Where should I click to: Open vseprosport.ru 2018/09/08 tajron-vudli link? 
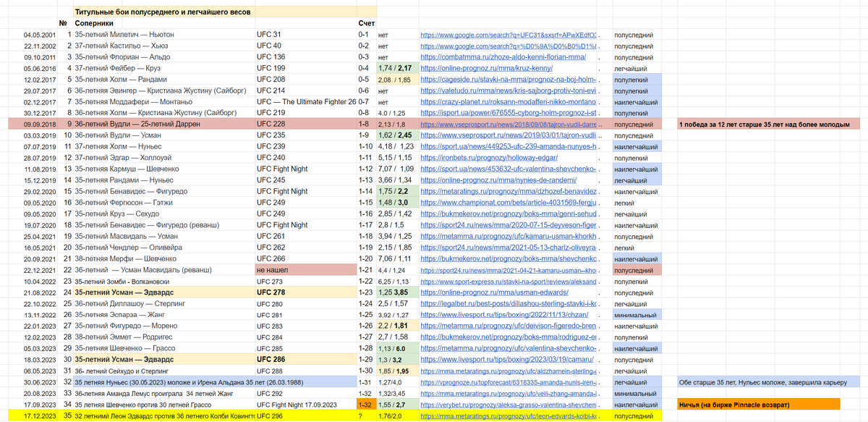click(x=508, y=125)
